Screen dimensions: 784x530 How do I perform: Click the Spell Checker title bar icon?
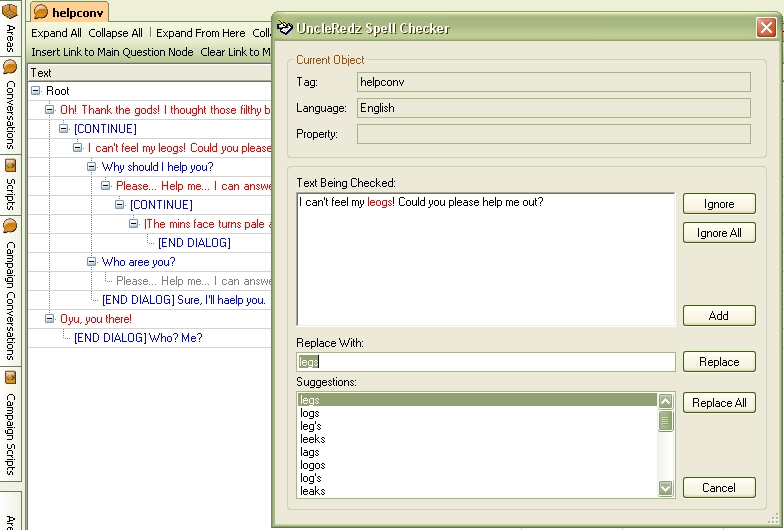(x=286, y=28)
